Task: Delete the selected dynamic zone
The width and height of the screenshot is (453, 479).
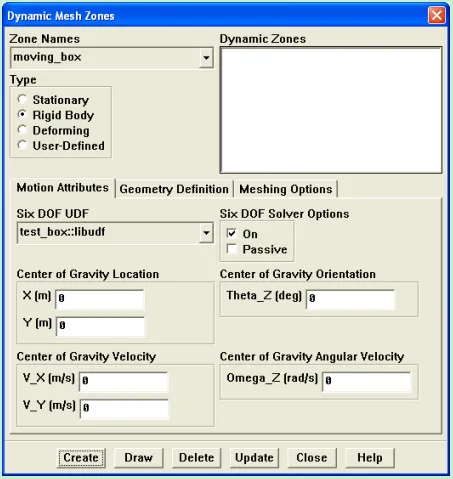Action: [196, 458]
